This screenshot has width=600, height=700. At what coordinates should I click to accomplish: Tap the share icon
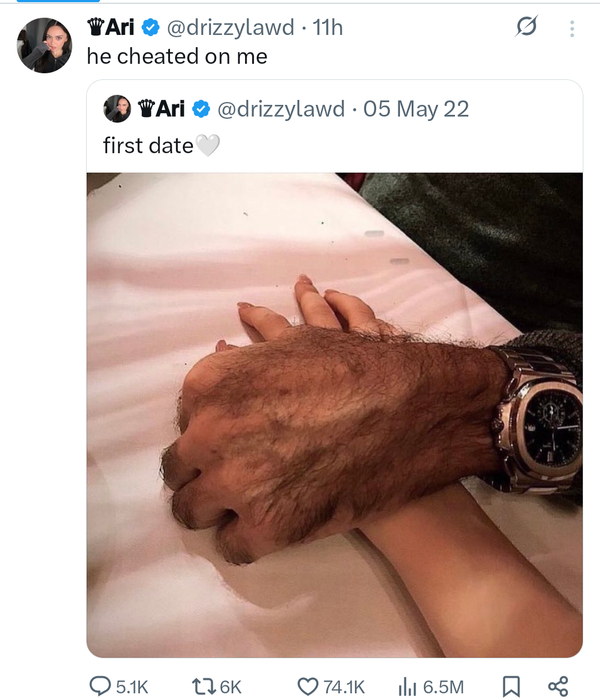558,686
